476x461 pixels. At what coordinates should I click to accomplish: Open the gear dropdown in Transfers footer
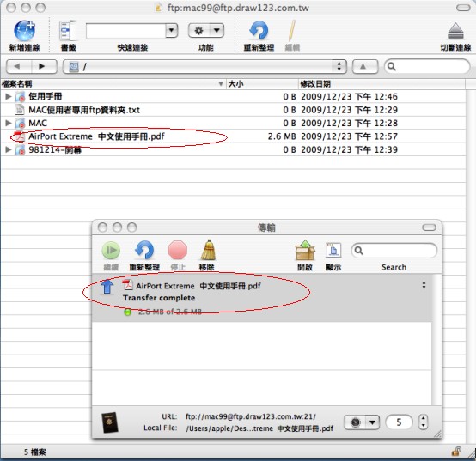pos(362,422)
